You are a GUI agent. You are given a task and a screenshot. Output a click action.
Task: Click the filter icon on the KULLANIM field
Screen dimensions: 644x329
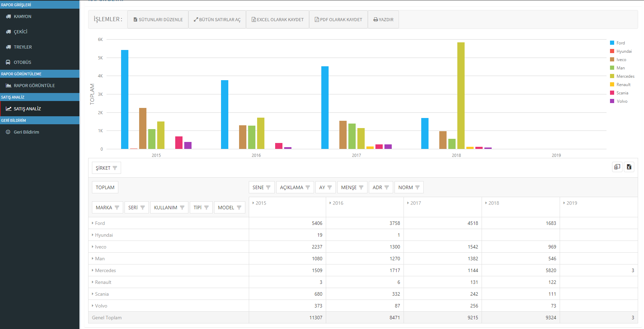click(182, 208)
